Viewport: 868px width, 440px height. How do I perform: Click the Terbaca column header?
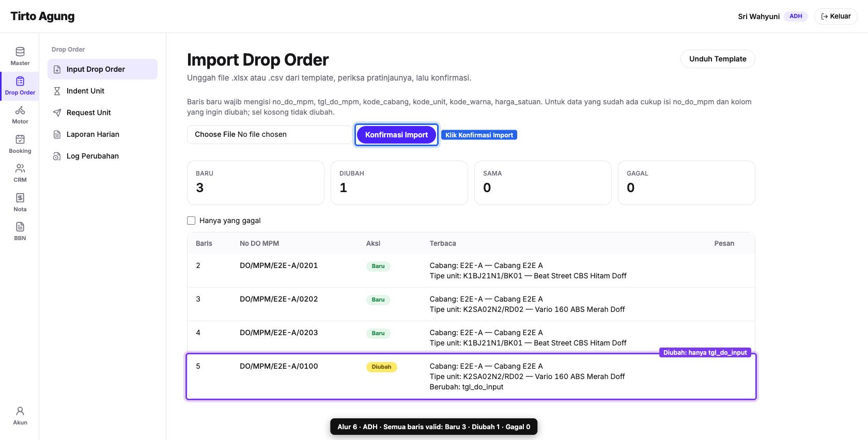(x=443, y=243)
